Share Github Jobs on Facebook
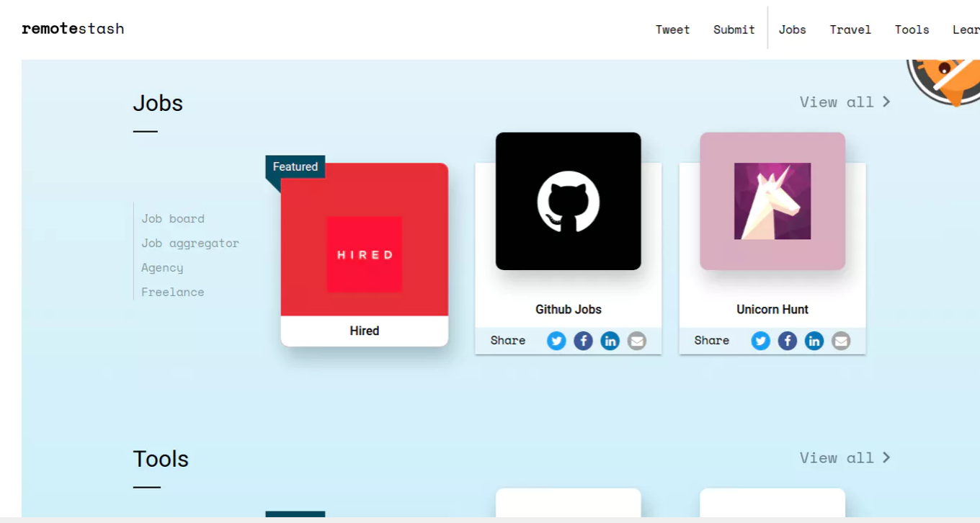The image size is (980, 523). tap(583, 341)
